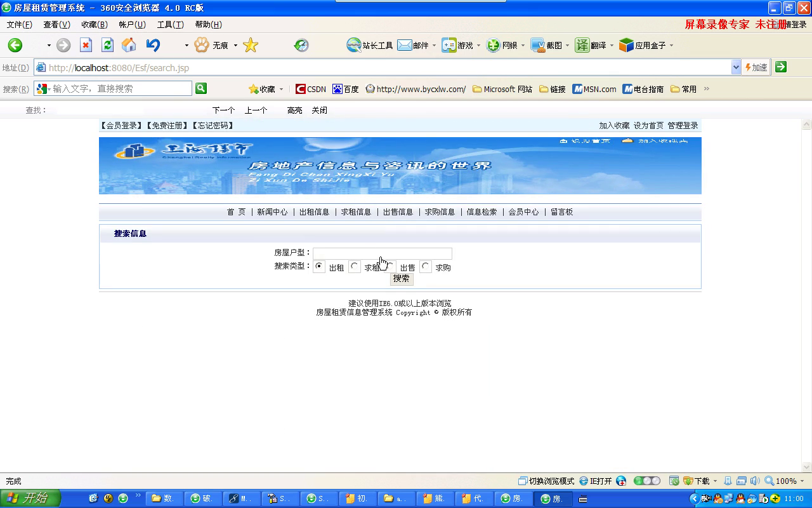Click the green Back arrow button
812x508 pixels.
(x=15, y=45)
